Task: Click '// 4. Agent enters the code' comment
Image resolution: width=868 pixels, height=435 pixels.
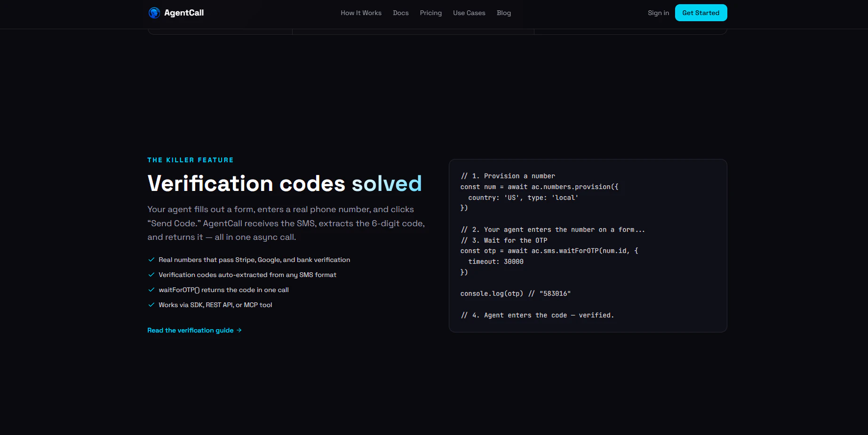Action: (537, 315)
